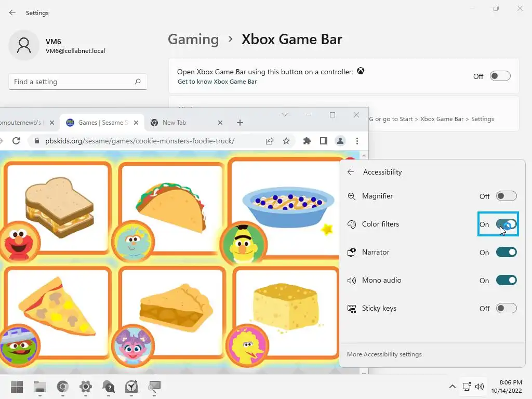The image size is (532, 399).
Task: Select the cornbread card with Big Bird
Action: pos(286,313)
